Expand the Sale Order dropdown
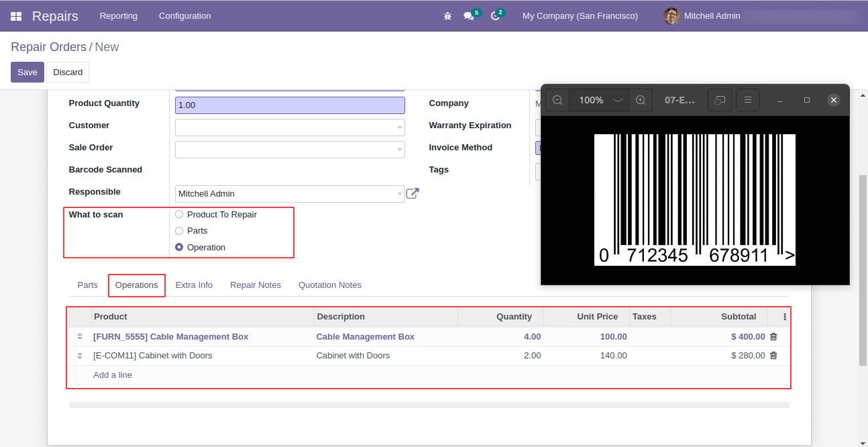This screenshot has height=447, width=868. click(x=400, y=150)
